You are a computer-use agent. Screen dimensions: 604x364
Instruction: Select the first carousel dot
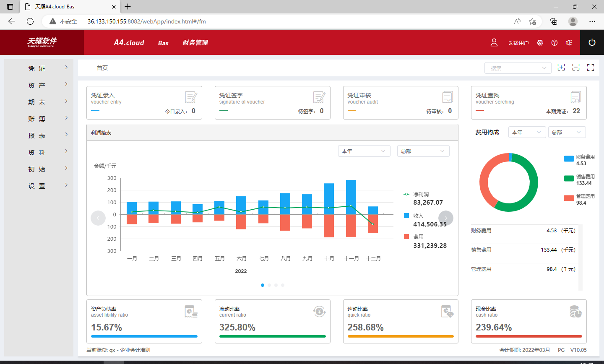263,285
